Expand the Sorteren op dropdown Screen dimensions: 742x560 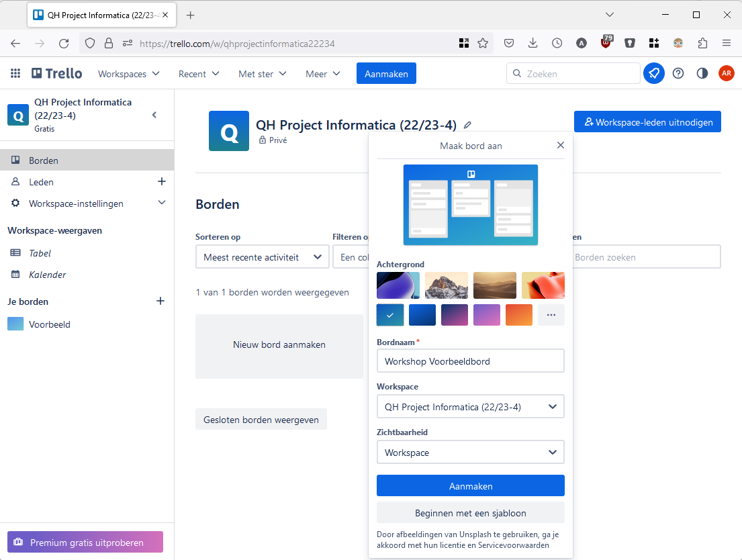click(262, 257)
